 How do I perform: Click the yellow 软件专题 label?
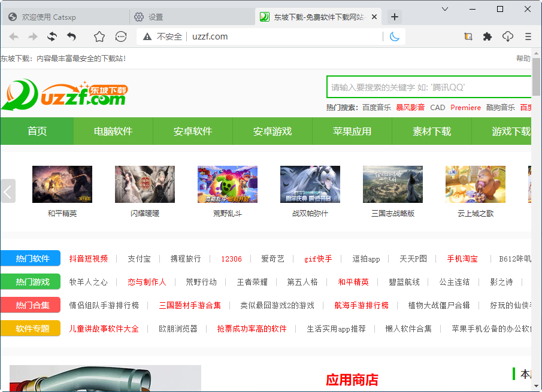31,329
